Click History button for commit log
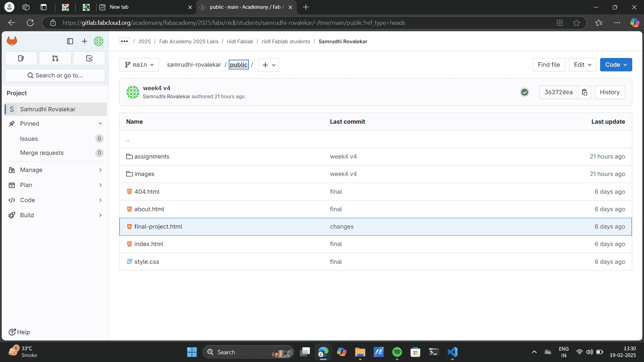 610,92
